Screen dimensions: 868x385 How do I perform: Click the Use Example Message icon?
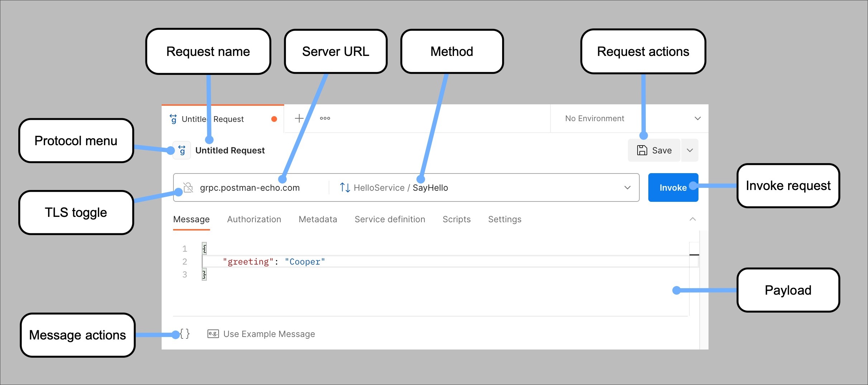pyautogui.click(x=213, y=334)
